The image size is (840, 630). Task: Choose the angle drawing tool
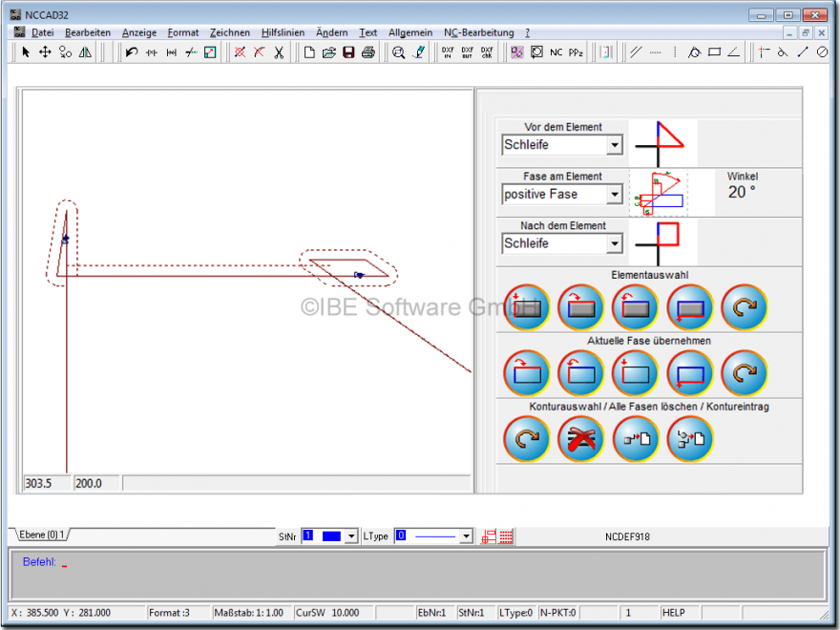point(734,52)
